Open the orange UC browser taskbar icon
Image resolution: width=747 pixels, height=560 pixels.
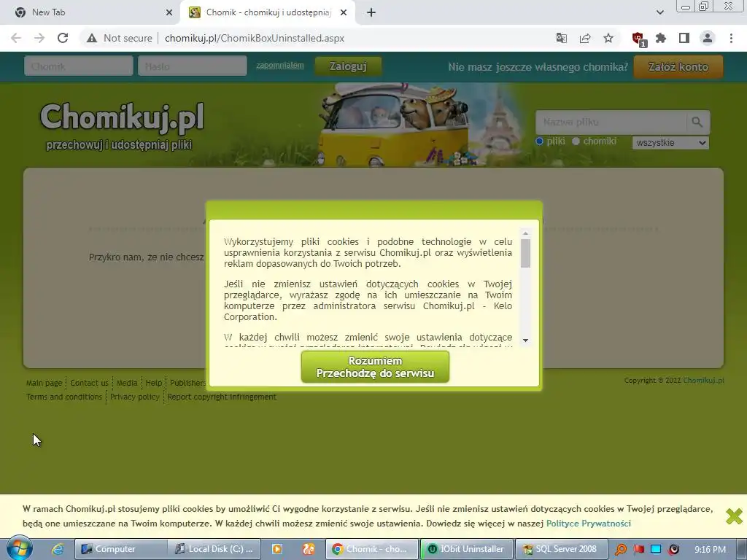point(309,549)
